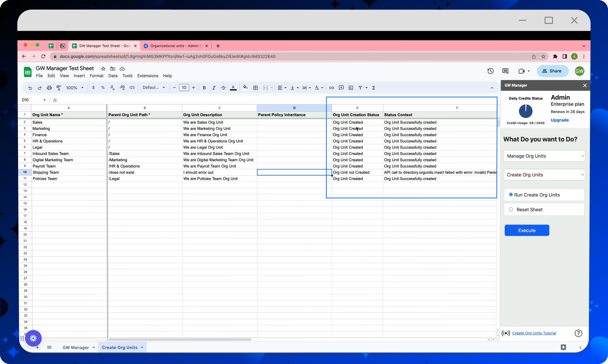Increase decimal places
The image size is (608, 364).
click(122, 88)
